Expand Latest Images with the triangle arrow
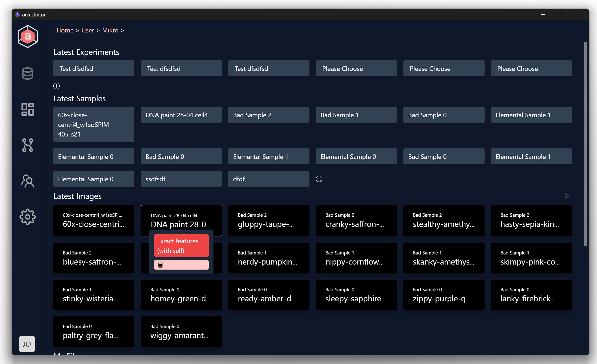The width and height of the screenshot is (597, 364). [566, 195]
